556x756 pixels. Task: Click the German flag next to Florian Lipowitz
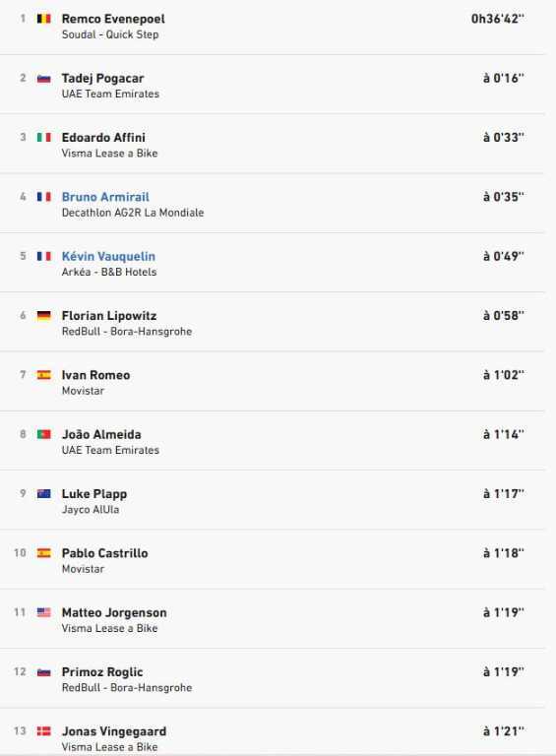(x=44, y=316)
